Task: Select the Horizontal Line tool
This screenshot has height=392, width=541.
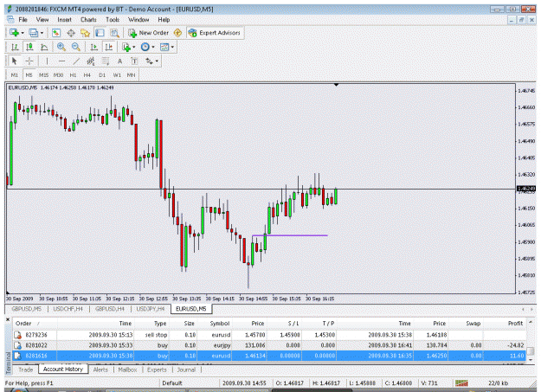Action: (61, 61)
